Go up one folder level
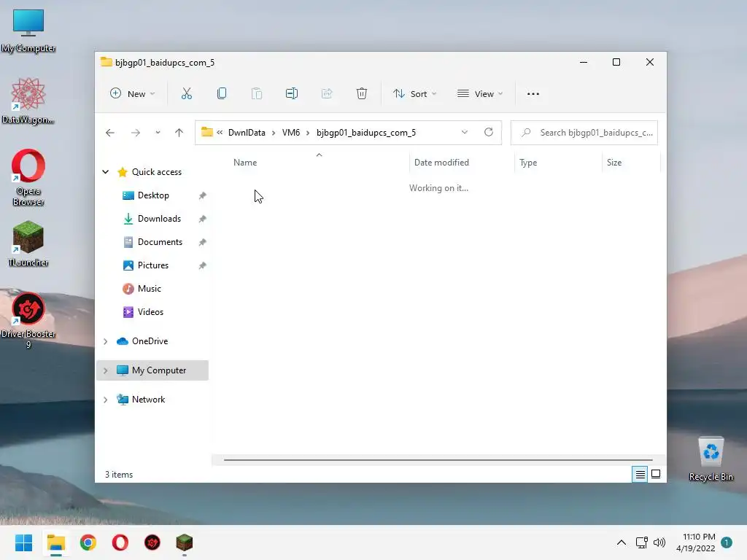This screenshot has width=747, height=560. tap(179, 133)
